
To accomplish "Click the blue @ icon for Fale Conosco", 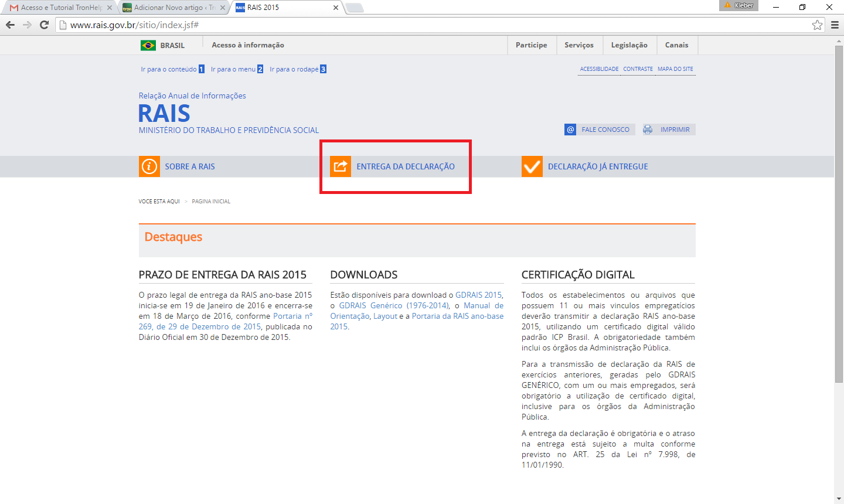I will coord(570,130).
